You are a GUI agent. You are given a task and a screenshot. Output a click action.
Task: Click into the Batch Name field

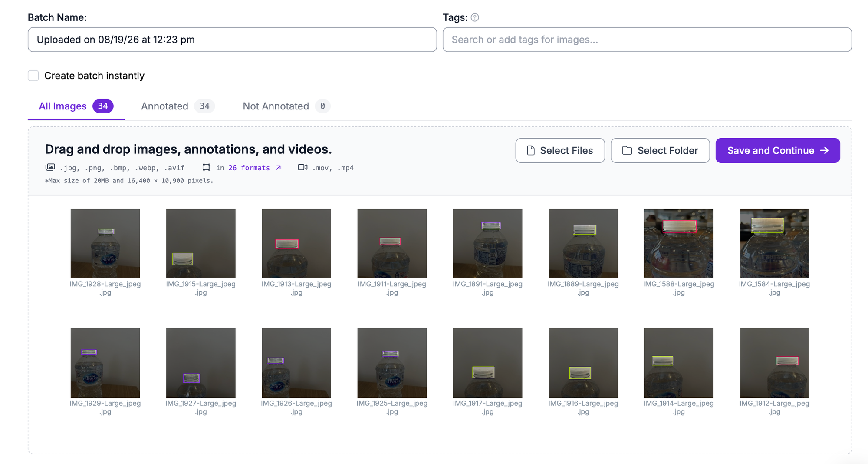pyautogui.click(x=232, y=40)
